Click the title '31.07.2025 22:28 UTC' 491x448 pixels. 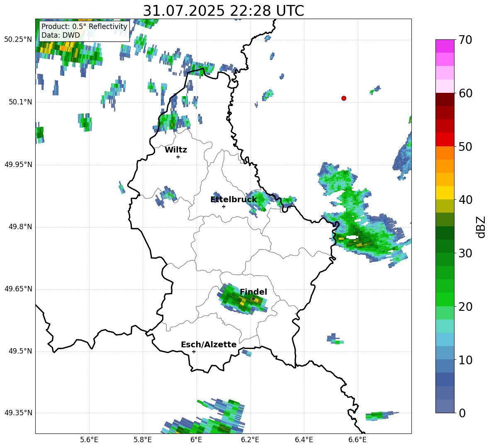coord(223,11)
